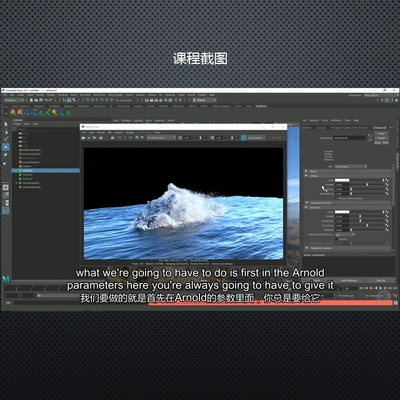The width and height of the screenshot is (400, 400).
Task: Click the New Scene icon on status line
Action: (31, 100)
